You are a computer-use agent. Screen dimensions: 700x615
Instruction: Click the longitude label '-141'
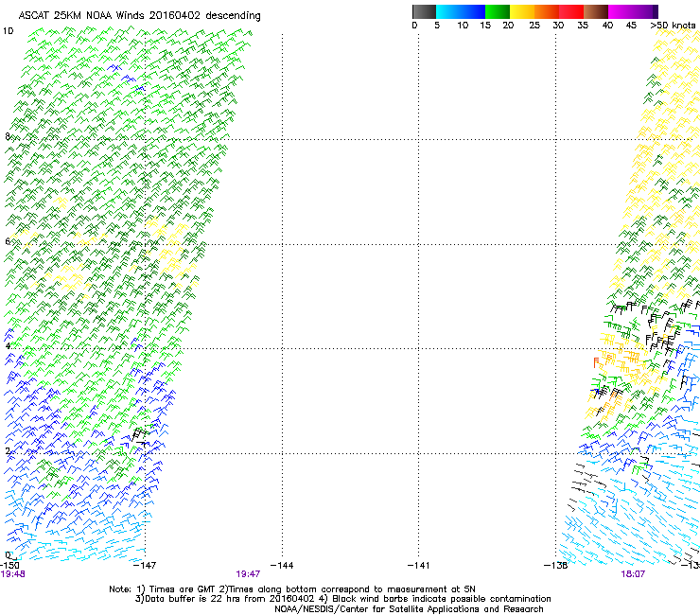[418, 566]
